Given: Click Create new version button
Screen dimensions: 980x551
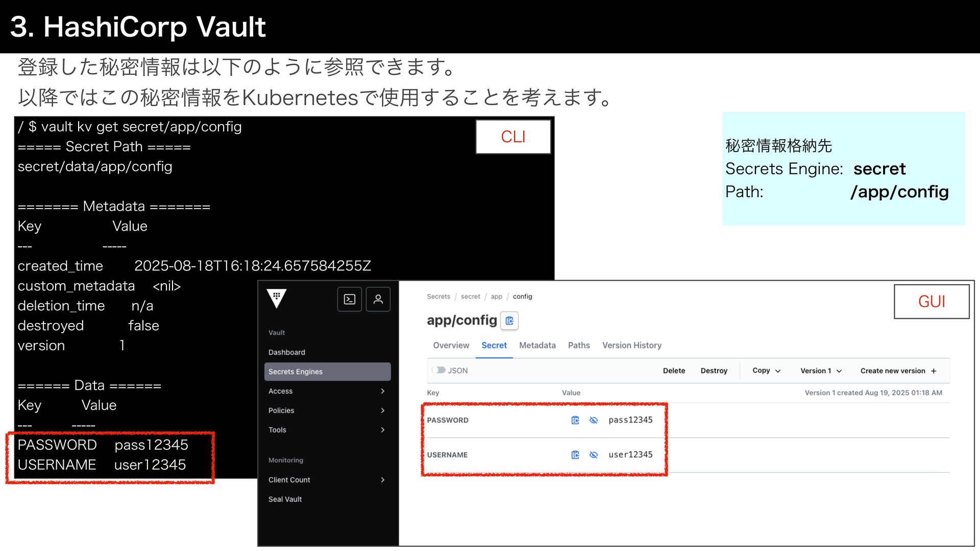Looking at the screenshot, I should [898, 371].
